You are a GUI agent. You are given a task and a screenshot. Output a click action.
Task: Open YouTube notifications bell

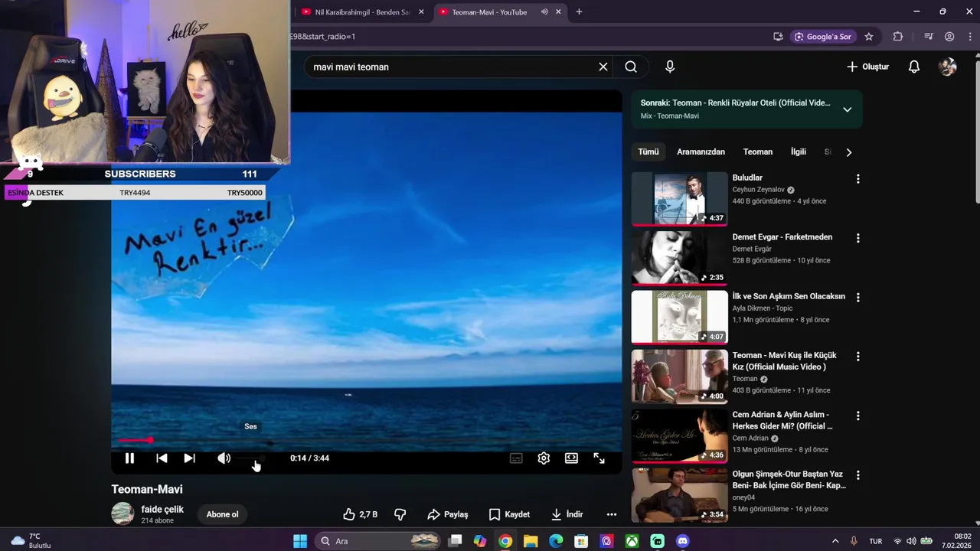[914, 67]
